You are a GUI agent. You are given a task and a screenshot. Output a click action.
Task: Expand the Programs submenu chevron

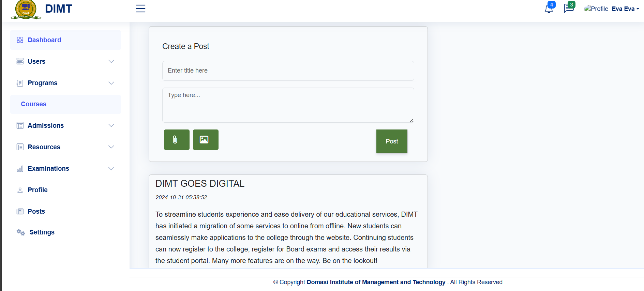pos(111,83)
